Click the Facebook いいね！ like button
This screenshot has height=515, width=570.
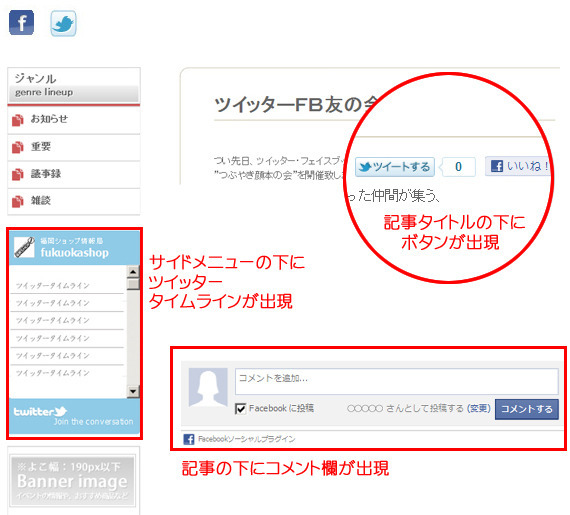coord(518,166)
